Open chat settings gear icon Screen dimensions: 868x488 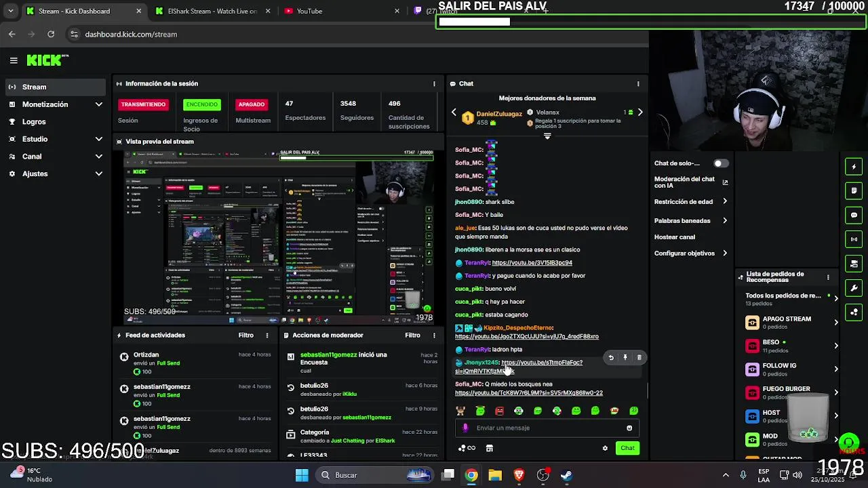(x=605, y=448)
